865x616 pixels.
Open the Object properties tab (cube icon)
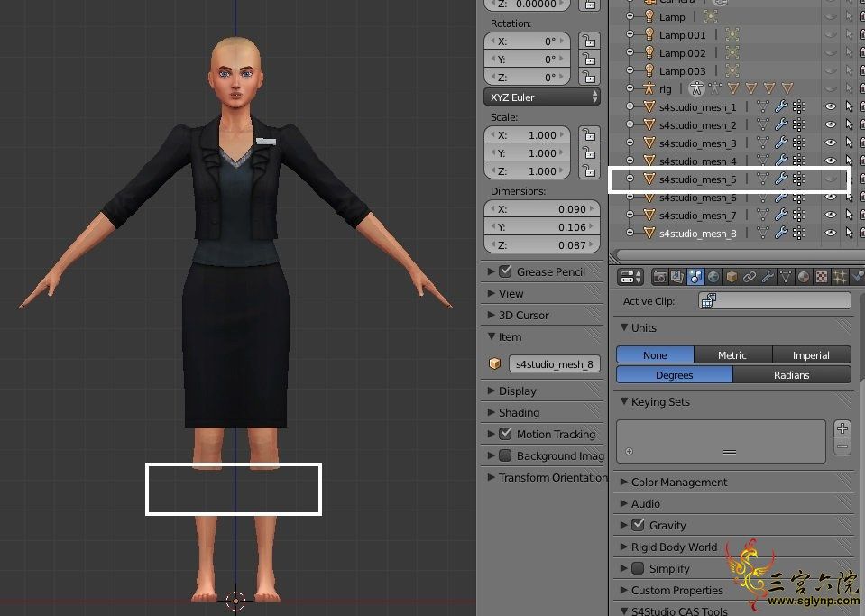pos(732,277)
